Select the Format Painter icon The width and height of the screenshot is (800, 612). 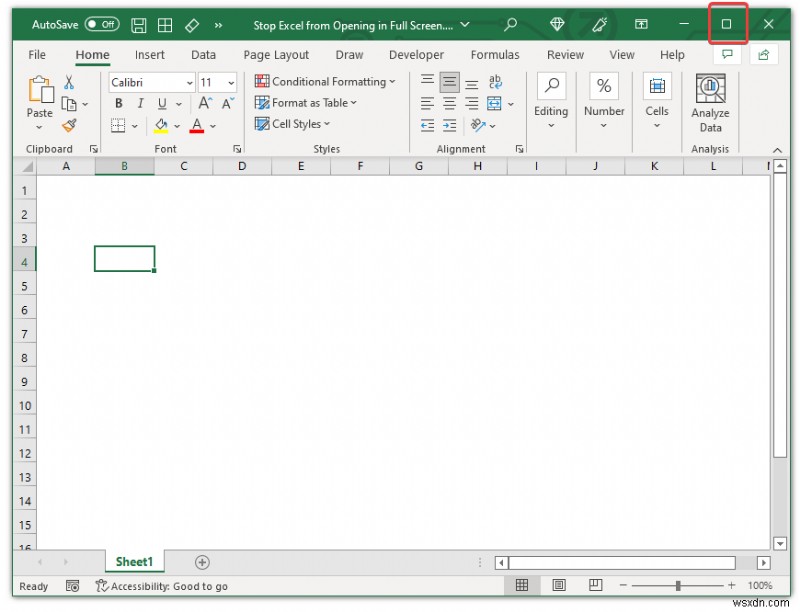pyautogui.click(x=69, y=125)
